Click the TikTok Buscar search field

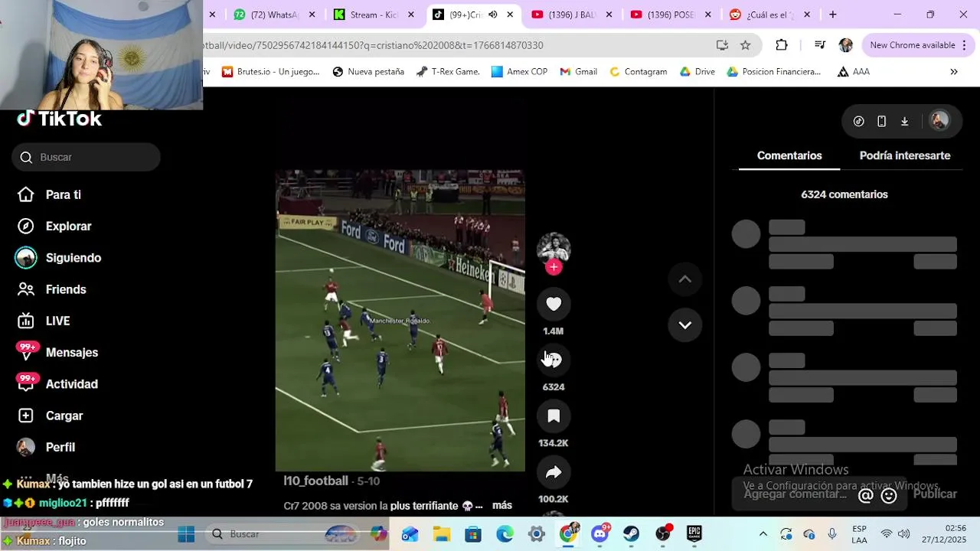click(x=86, y=157)
